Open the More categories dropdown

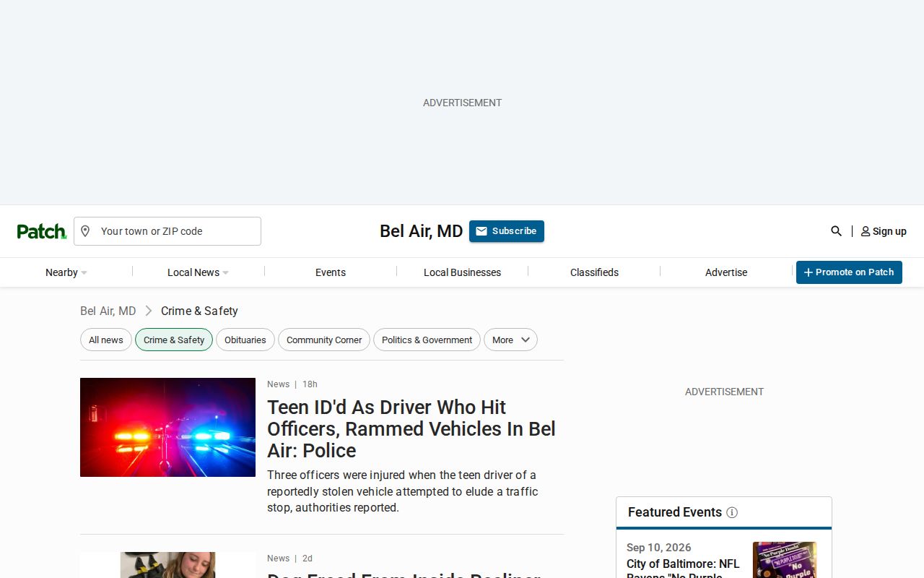510,340
